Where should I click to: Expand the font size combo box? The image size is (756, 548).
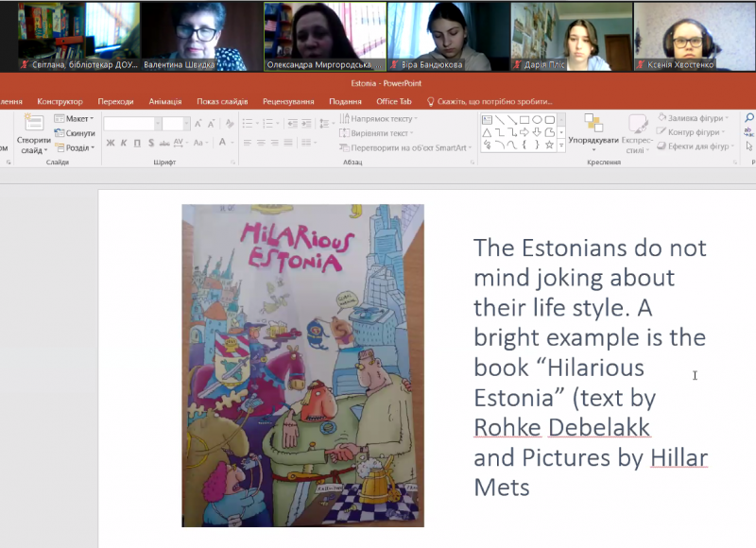click(186, 125)
